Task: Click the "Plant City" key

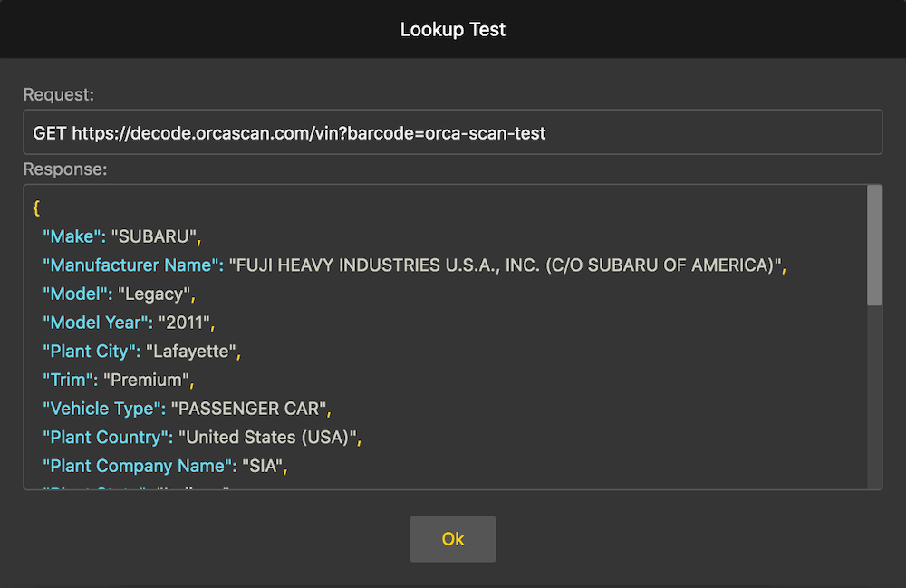Action: [91, 352]
